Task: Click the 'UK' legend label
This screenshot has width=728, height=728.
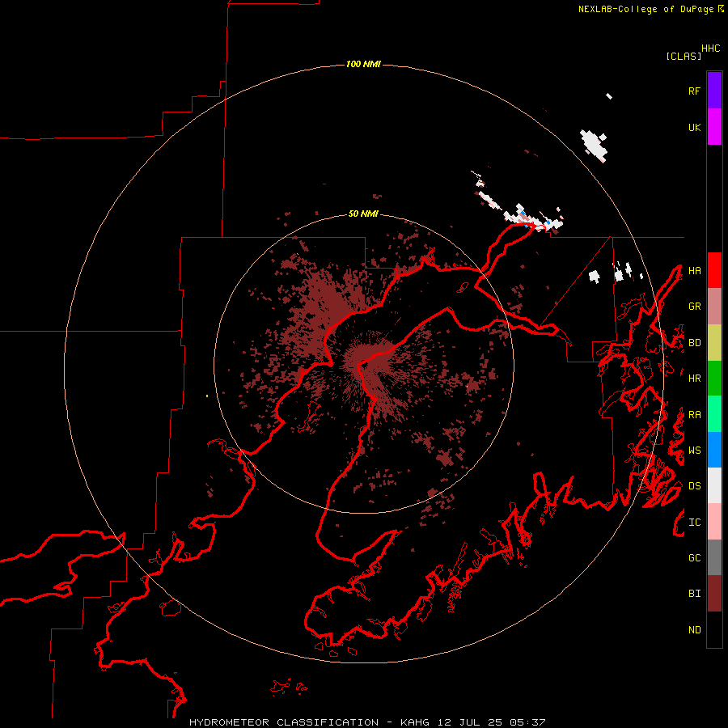Action: coord(694,127)
